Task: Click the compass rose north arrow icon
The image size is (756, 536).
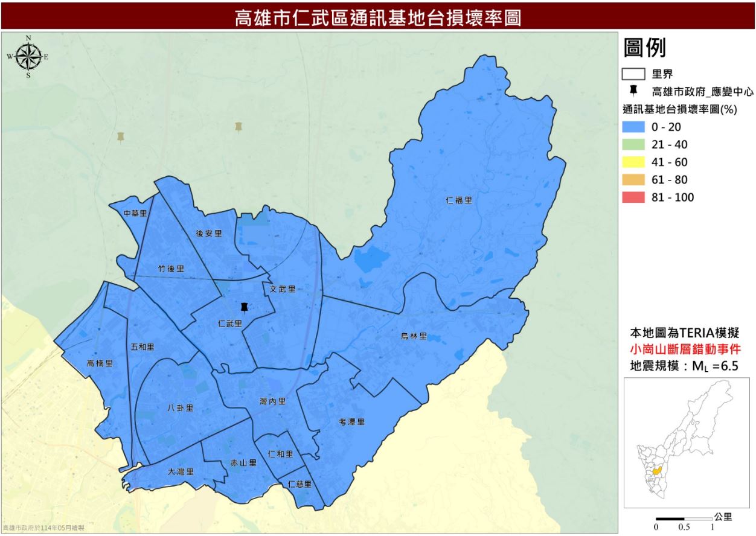Action: click(x=28, y=57)
